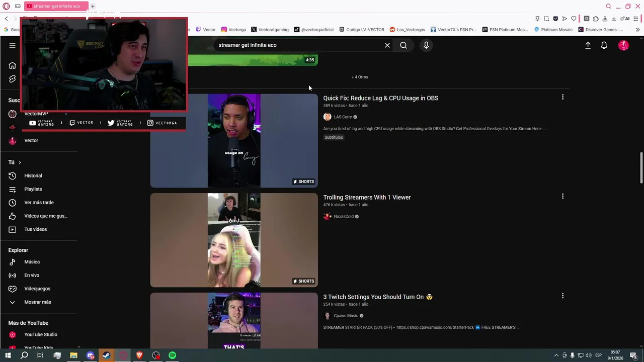Open LAS Curry channel avatar
This screenshot has height=362, width=644.
327,117
